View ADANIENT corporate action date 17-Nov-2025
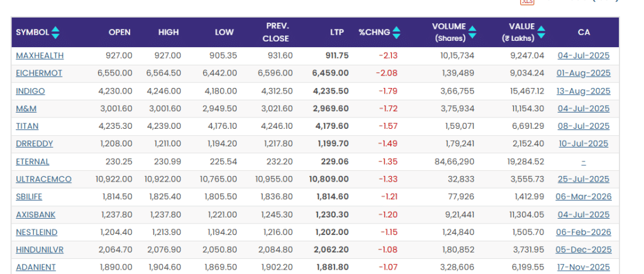644x274 pixels. [x=583, y=267]
